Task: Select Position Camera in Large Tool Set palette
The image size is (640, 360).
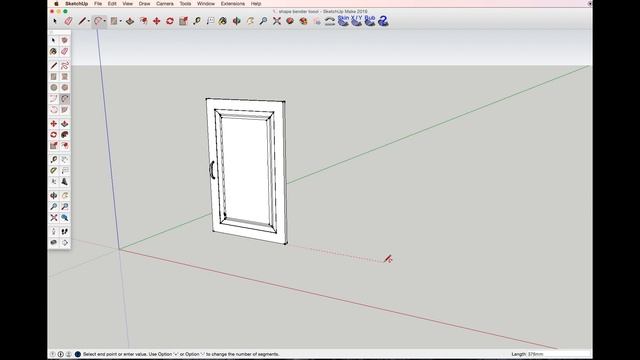Action: click(53, 231)
